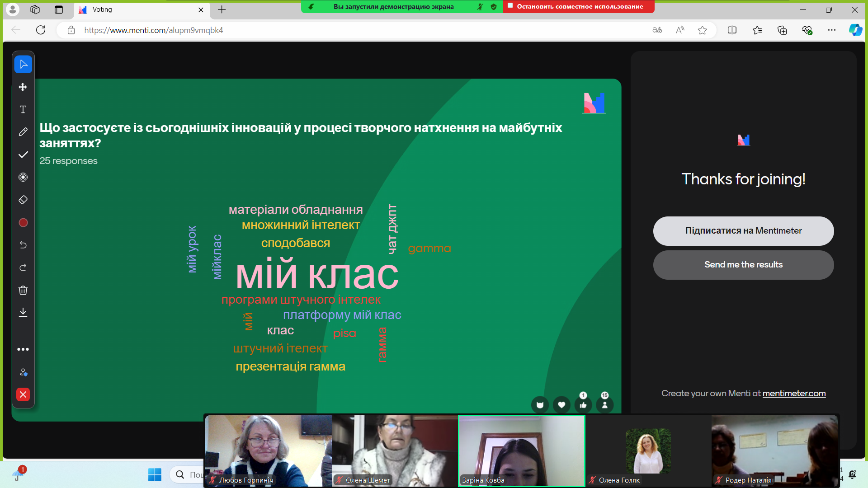Select Олена Шемет video thumbnail

[395, 450]
